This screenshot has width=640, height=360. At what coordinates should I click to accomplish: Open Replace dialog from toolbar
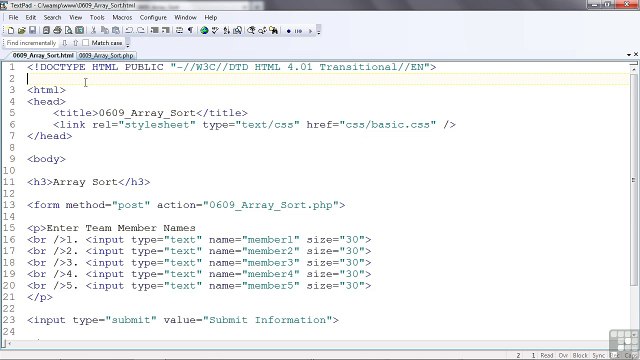click(x=262, y=31)
